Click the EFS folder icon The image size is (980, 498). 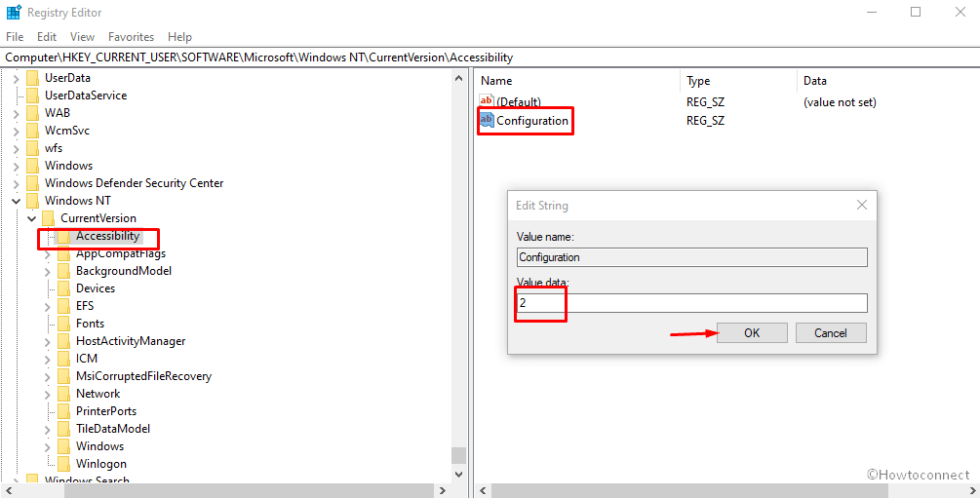(x=63, y=306)
